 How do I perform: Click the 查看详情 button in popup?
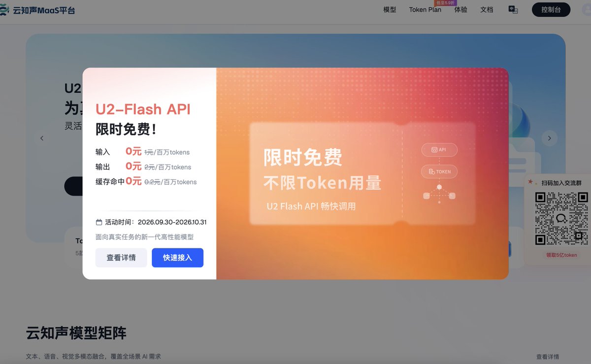coord(121,258)
